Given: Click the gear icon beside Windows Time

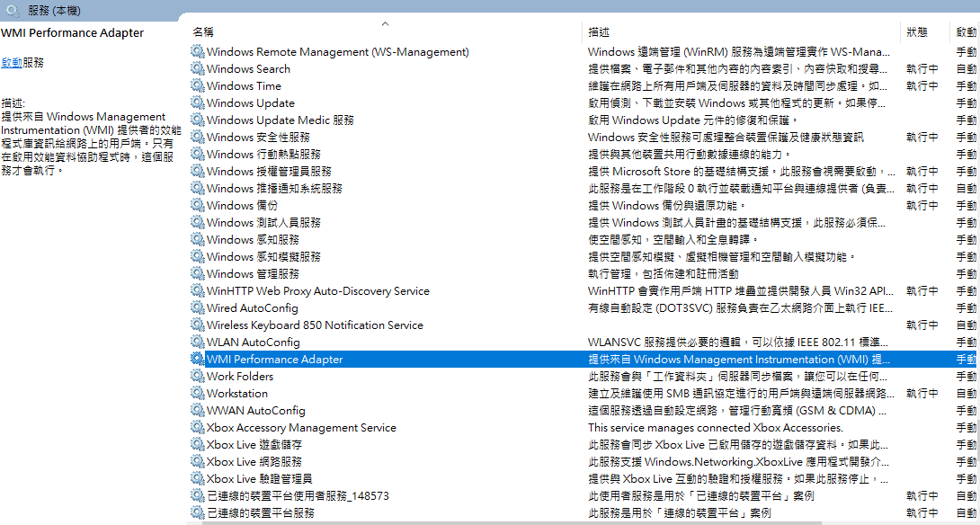Looking at the screenshot, I should click(198, 85).
